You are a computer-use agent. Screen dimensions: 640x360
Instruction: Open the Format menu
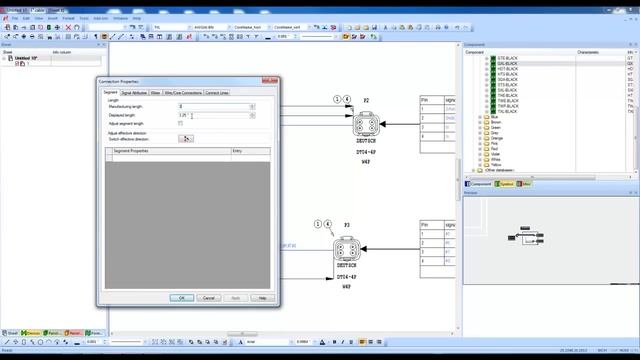click(68, 18)
